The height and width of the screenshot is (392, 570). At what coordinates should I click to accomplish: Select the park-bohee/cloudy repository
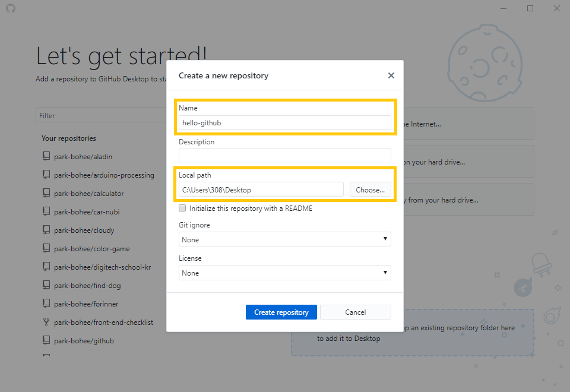(x=84, y=230)
